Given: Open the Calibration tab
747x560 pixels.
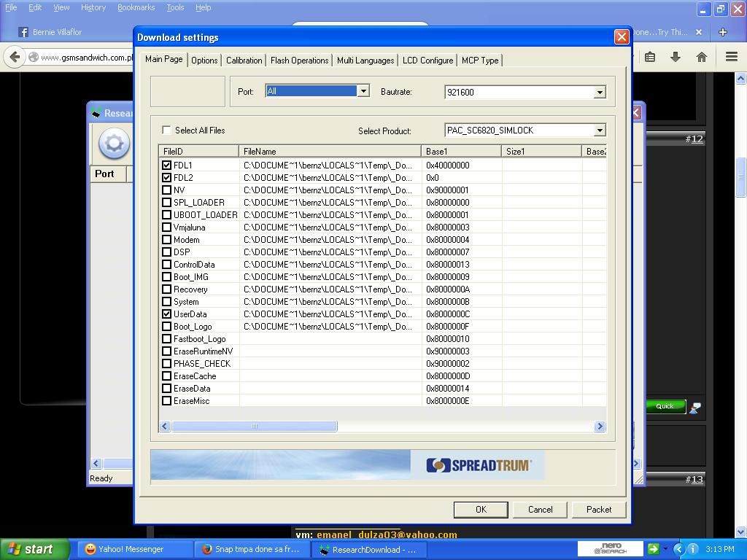Looking at the screenshot, I should [x=244, y=61].
